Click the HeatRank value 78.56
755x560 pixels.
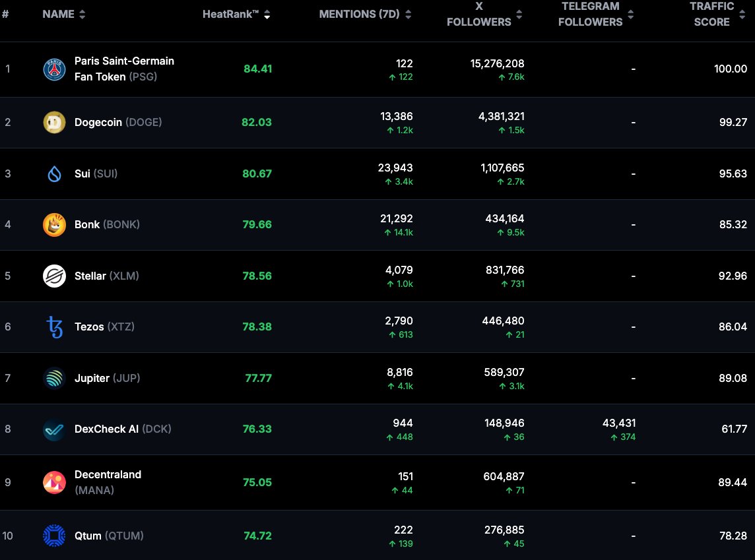click(257, 276)
